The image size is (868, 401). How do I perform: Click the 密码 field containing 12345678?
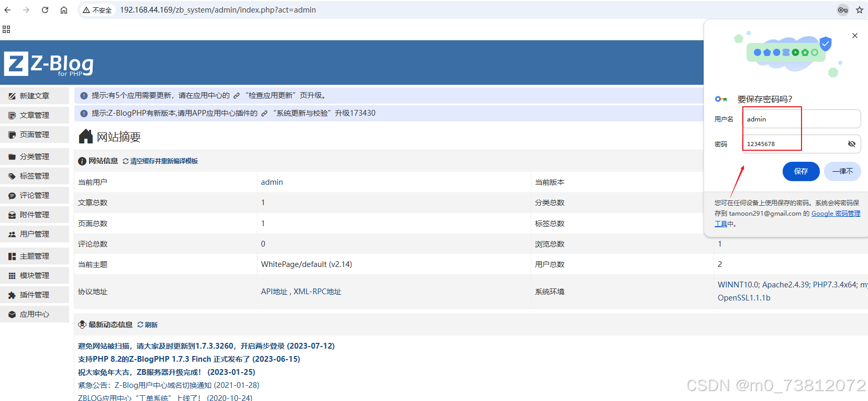[802, 144]
